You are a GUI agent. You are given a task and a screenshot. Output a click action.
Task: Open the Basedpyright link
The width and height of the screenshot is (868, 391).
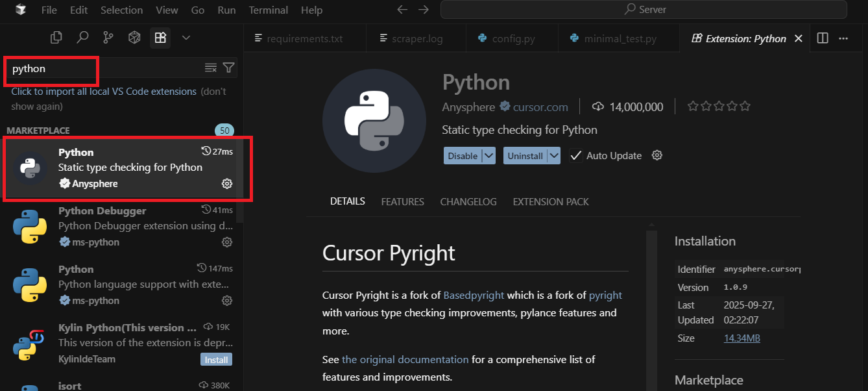[474, 295]
